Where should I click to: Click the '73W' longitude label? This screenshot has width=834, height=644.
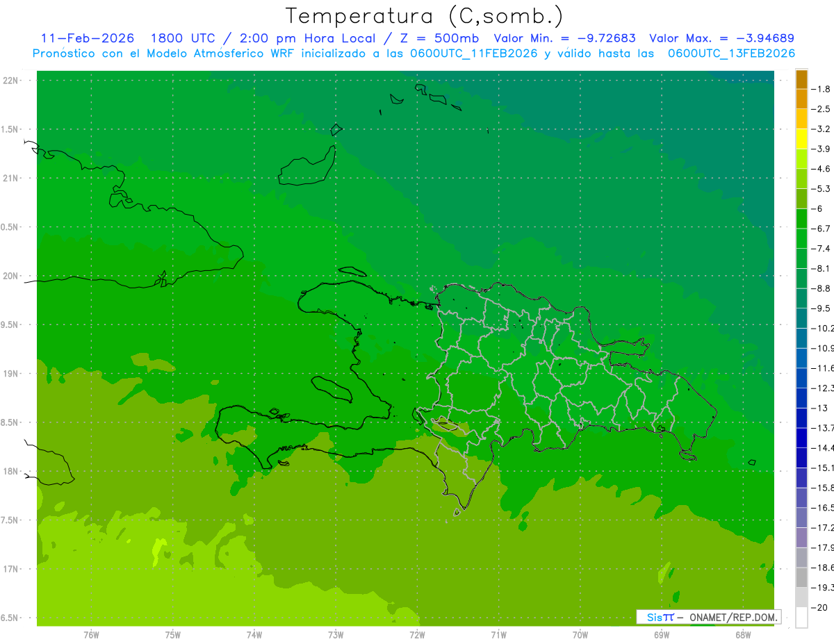pos(336,635)
